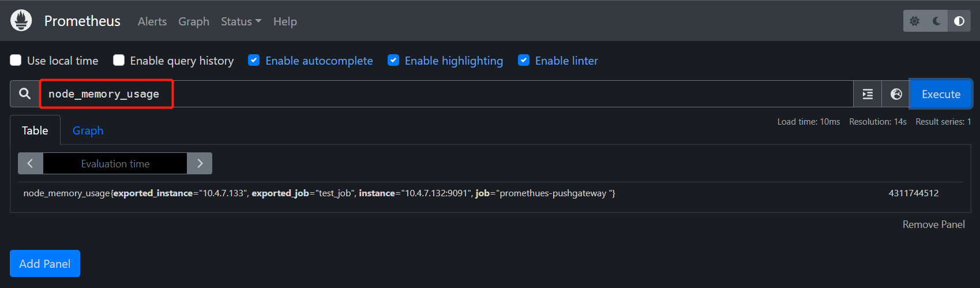This screenshot has width=980, height=288.
Task: Select the light theme sun icon
Action: 914,21
